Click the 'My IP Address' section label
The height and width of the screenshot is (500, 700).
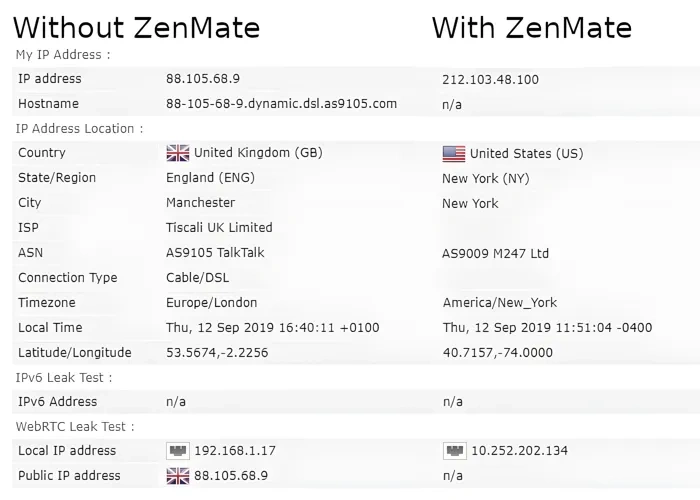pyautogui.click(x=62, y=55)
